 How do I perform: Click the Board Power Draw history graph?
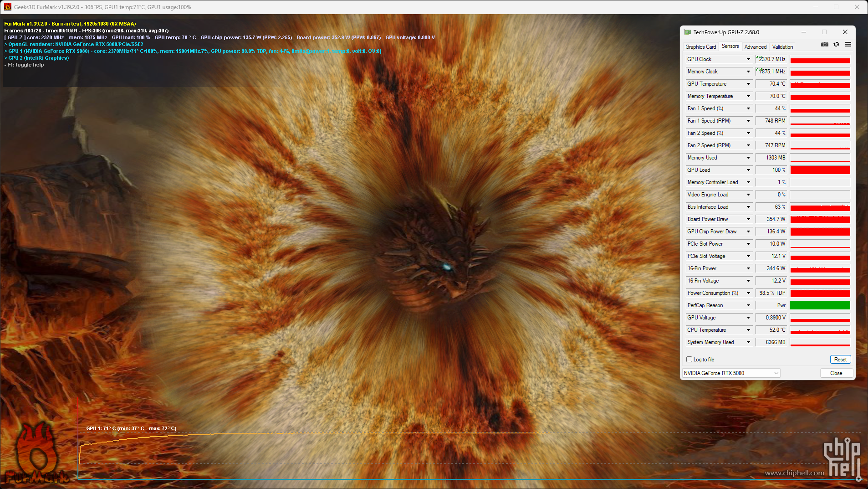click(820, 219)
